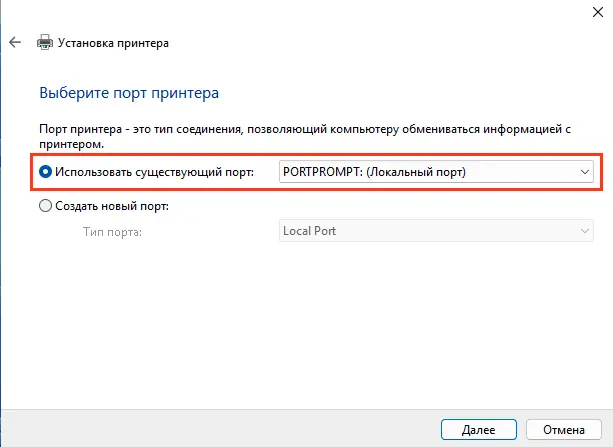Viewport: 613px width, 447px height.
Task: Click the 'Тип порта:' label
Action: click(112, 232)
